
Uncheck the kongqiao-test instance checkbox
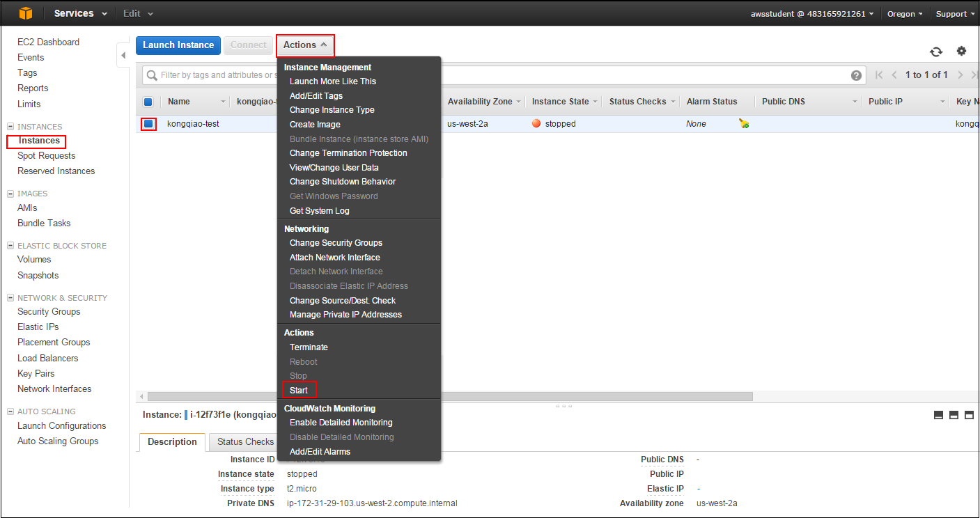[x=148, y=124]
